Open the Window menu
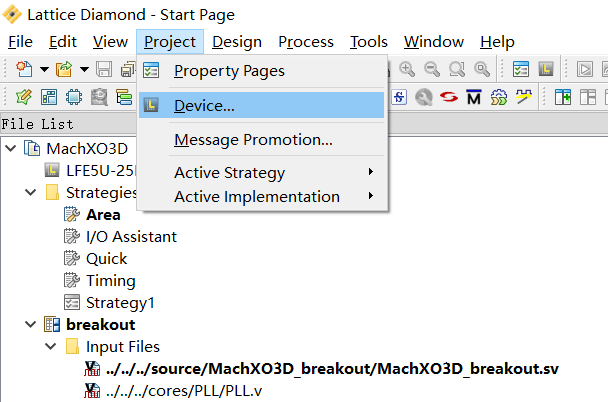 434,41
